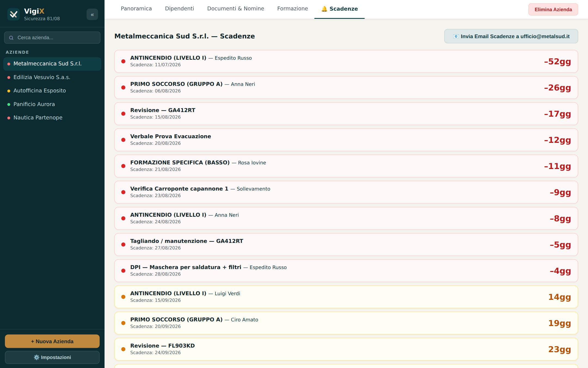Open Autofficina Esposito company

click(52, 91)
